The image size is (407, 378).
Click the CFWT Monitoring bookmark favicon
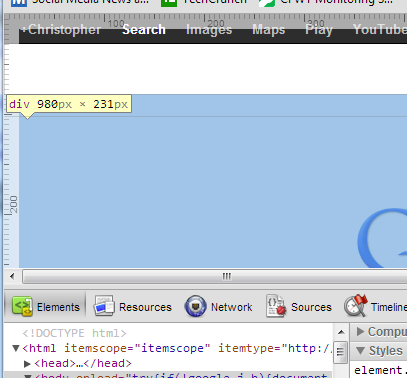[267, 3]
